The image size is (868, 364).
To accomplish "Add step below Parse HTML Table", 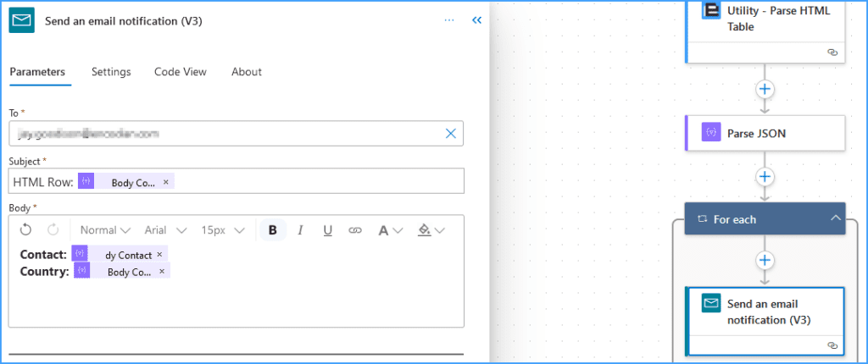I will (x=765, y=89).
